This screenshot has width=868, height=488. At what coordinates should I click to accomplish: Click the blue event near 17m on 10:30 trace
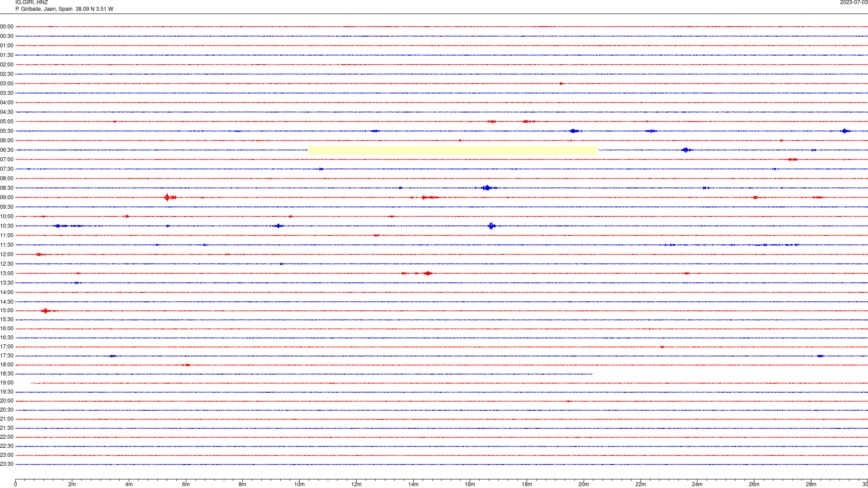tap(492, 226)
